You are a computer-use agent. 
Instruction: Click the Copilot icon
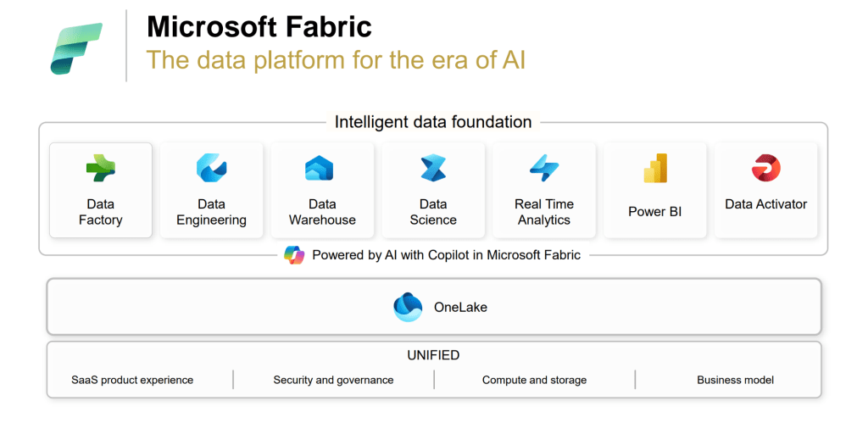tap(294, 254)
